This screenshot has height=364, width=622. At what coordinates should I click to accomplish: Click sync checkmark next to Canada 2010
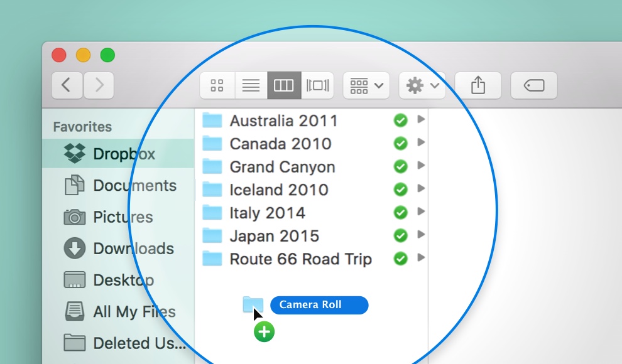pyautogui.click(x=400, y=144)
